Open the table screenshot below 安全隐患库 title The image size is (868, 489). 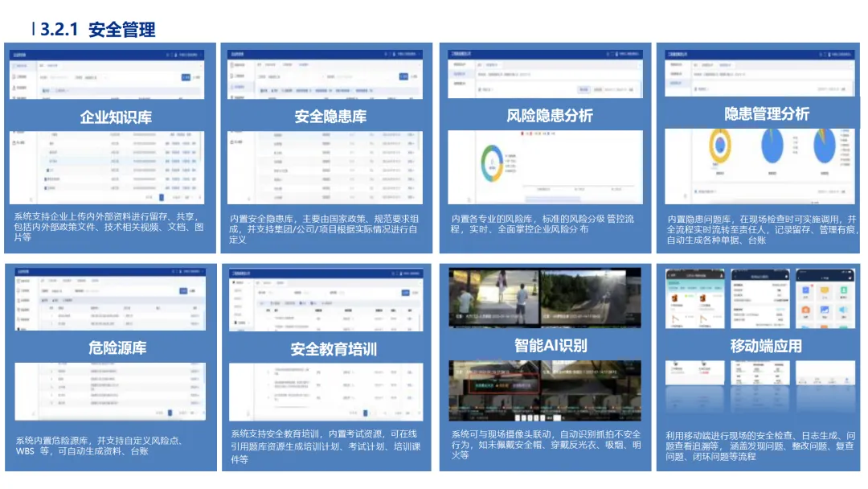click(x=325, y=168)
